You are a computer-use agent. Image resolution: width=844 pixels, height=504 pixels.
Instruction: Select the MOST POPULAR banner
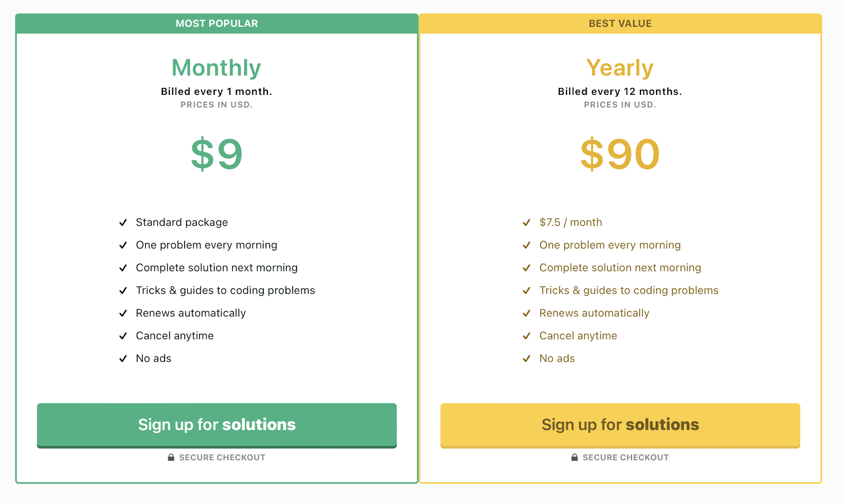(x=217, y=24)
